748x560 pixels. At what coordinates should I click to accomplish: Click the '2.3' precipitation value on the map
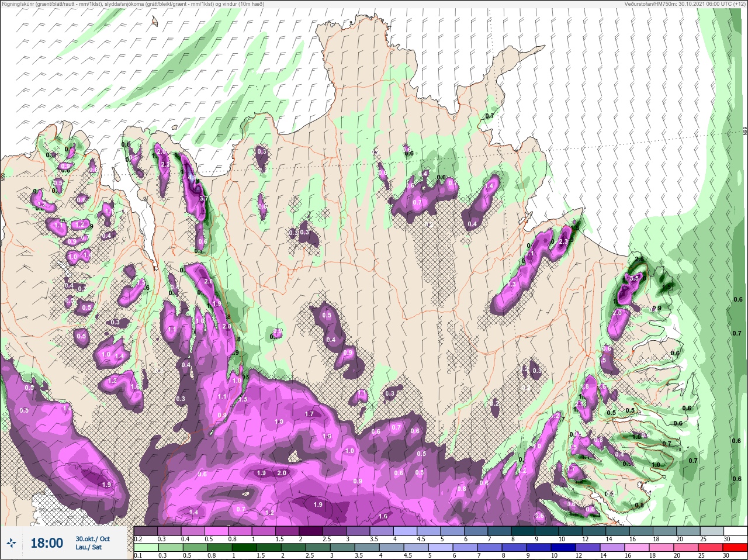563,241
